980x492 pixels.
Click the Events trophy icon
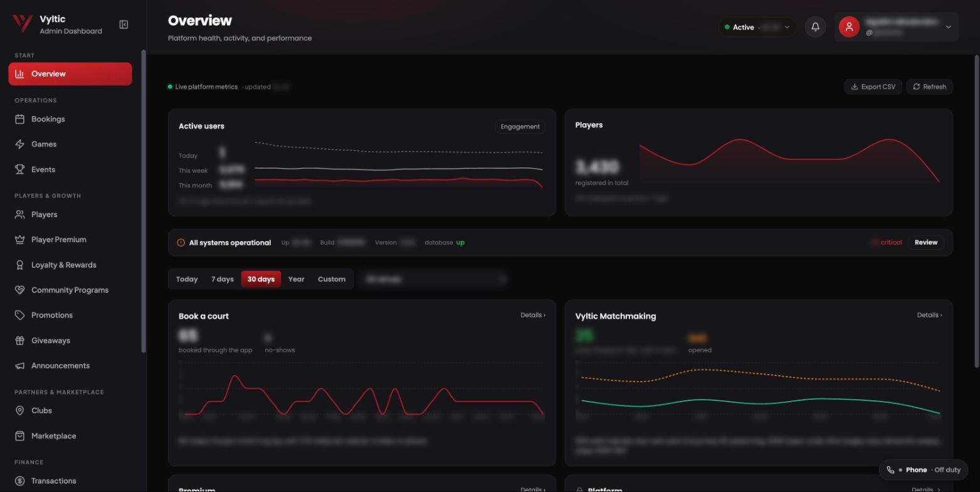pyautogui.click(x=20, y=169)
